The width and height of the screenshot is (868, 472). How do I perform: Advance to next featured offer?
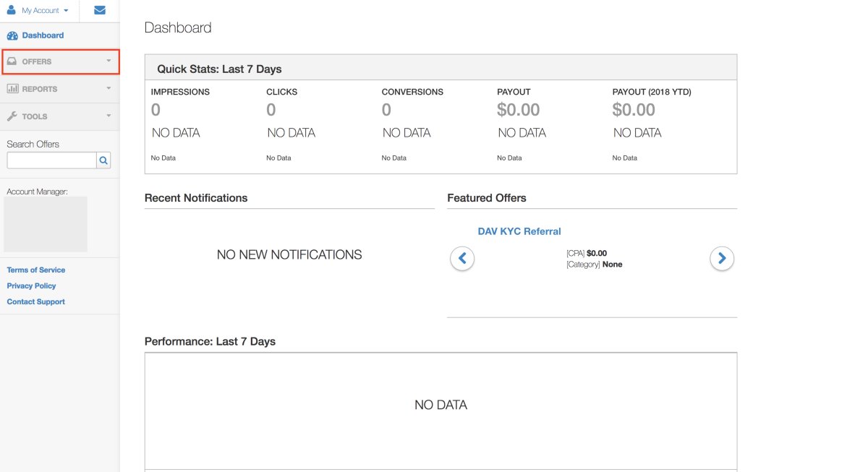722,258
